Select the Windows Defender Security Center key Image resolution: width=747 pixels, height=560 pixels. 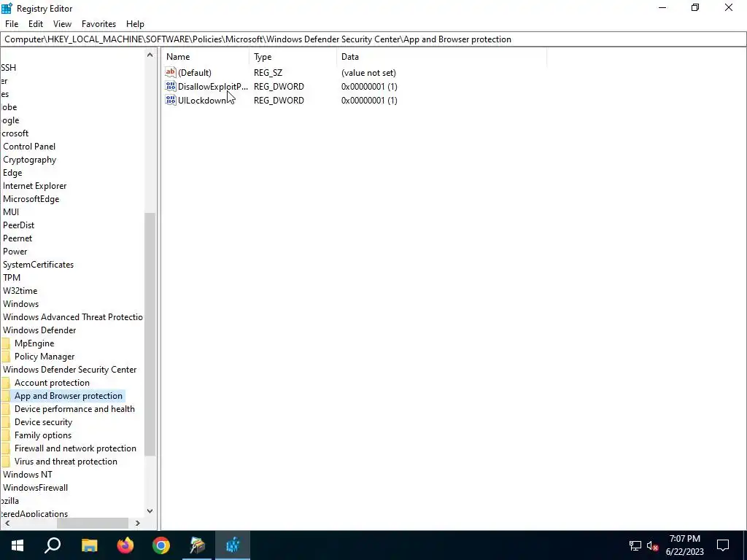(x=69, y=370)
